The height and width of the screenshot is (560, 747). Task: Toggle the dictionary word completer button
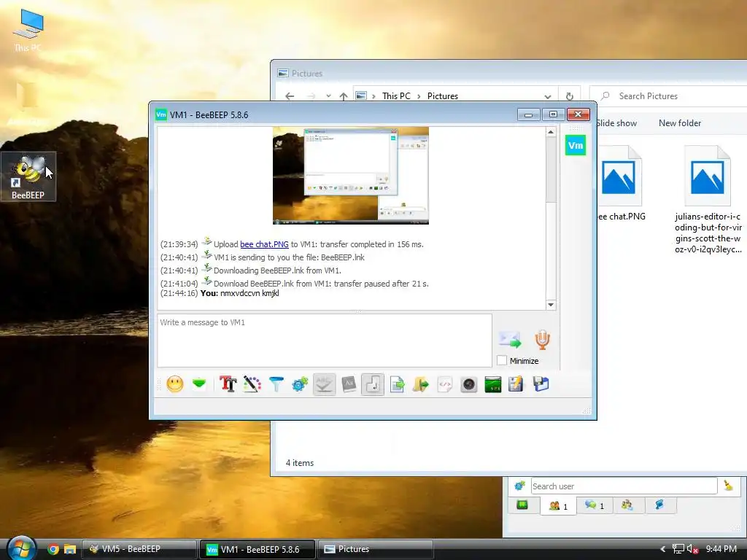[349, 384]
